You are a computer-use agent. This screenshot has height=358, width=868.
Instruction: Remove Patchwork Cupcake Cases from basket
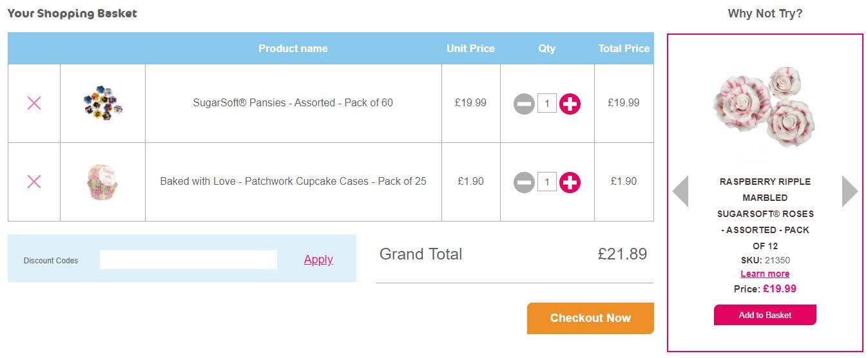34,182
